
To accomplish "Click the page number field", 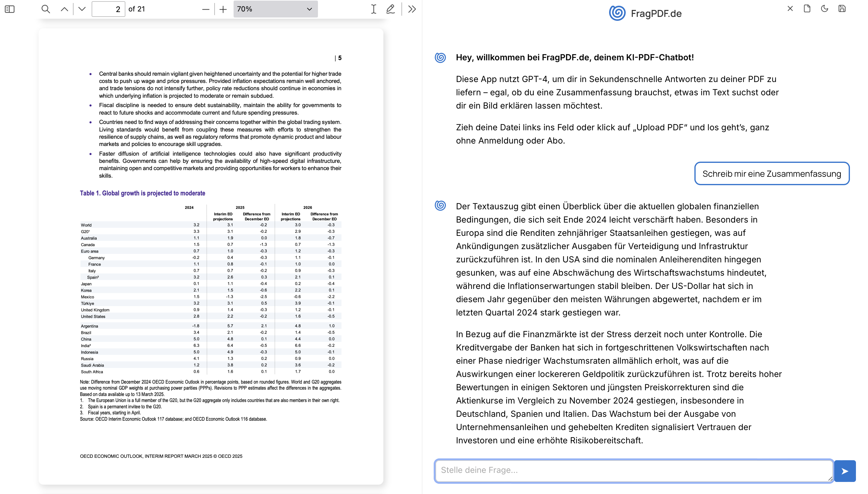I will pos(108,9).
